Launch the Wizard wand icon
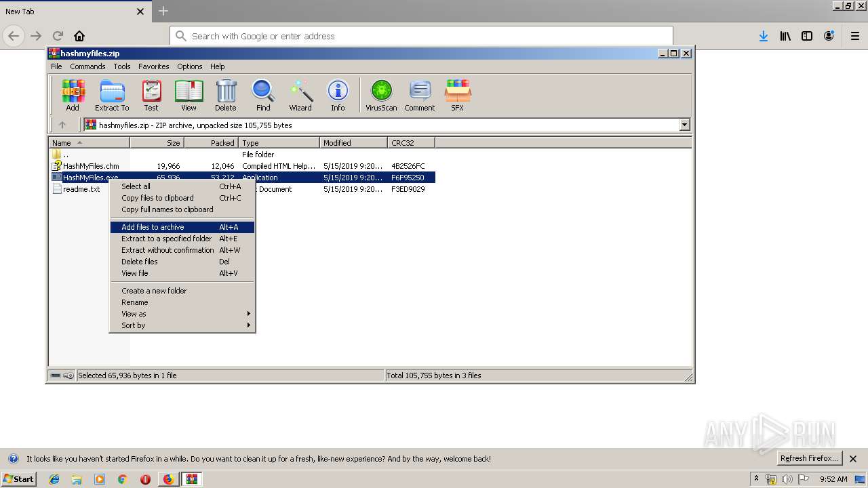The width and height of the screenshot is (868, 488). pos(300,95)
